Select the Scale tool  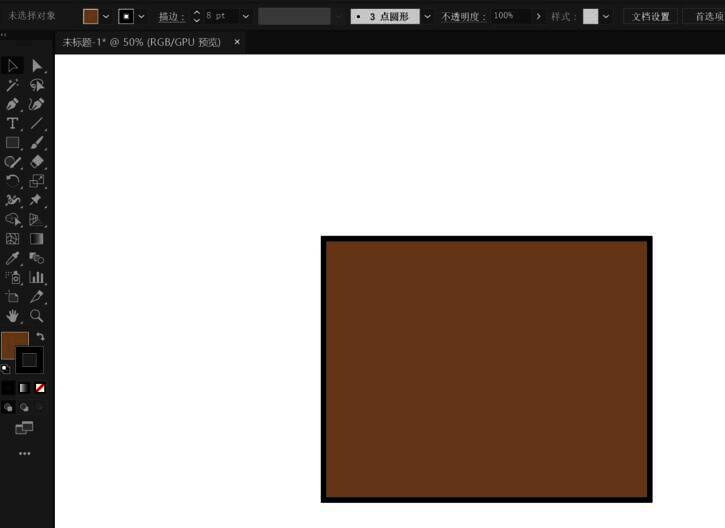click(37, 181)
